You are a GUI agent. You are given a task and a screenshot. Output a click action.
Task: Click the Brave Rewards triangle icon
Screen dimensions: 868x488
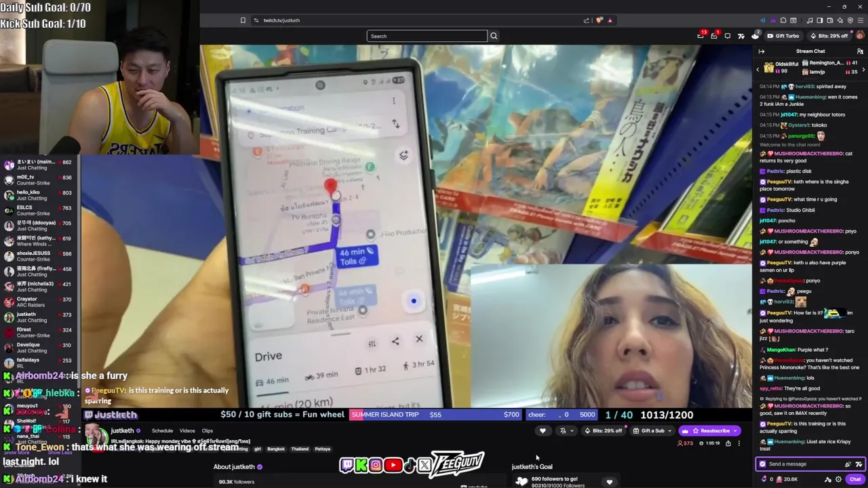(610, 20)
